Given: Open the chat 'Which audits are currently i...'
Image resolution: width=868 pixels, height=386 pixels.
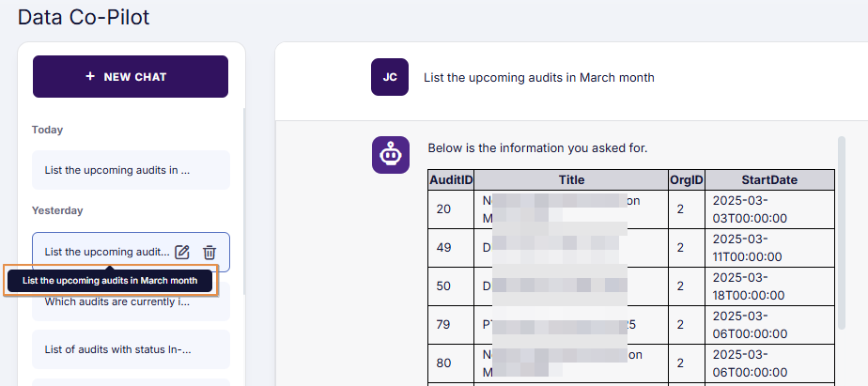Looking at the screenshot, I should click(x=131, y=302).
